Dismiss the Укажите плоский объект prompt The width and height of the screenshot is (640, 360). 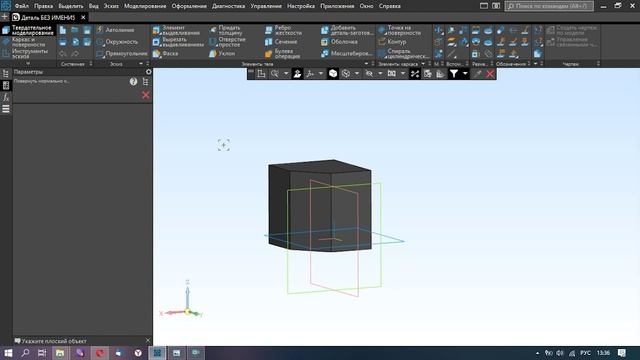pos(148,340)
